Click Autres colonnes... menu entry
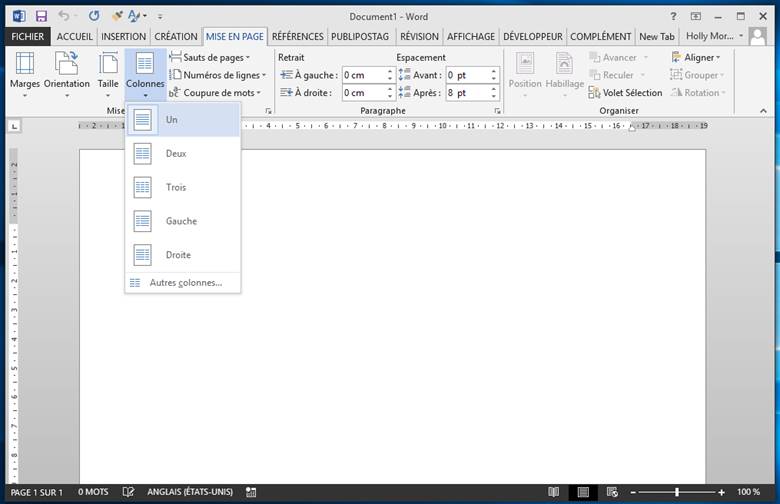This screenshot has width=780, height=504. pyautogui.click(x=185, y=283)
